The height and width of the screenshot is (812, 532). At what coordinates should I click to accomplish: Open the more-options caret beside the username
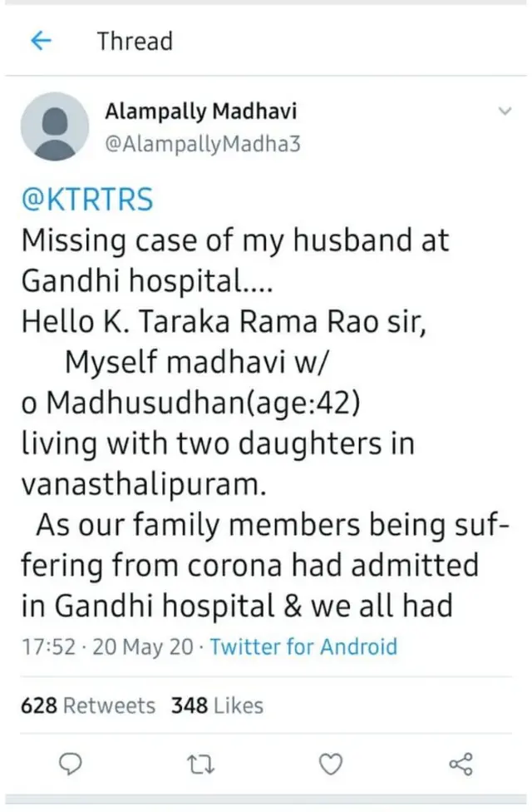[505, 109]
